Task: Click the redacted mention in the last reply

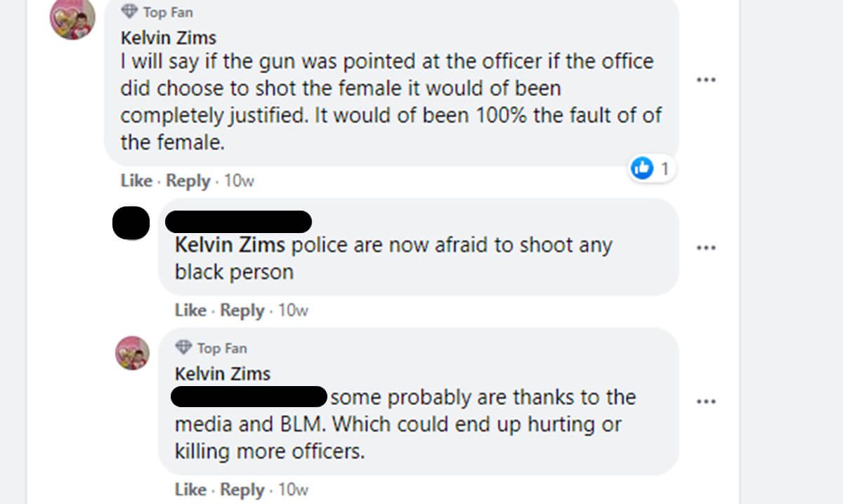Action: click(x=250, y=397)
